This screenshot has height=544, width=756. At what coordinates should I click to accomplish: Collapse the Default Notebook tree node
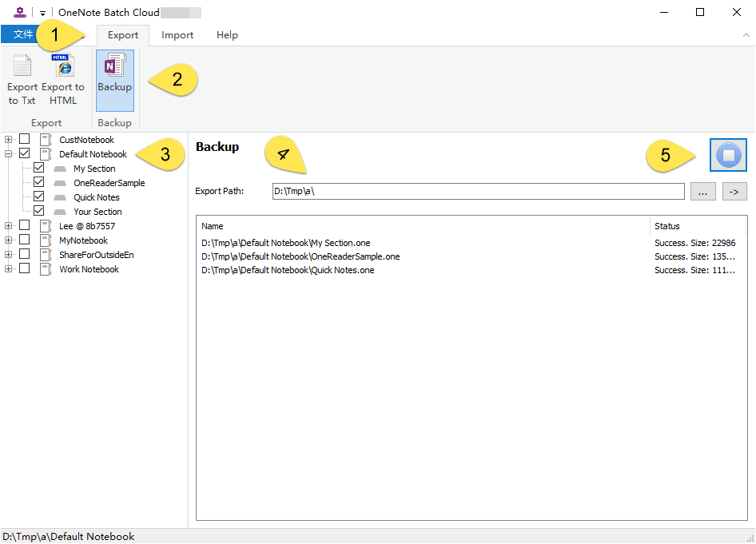(9, 154)
